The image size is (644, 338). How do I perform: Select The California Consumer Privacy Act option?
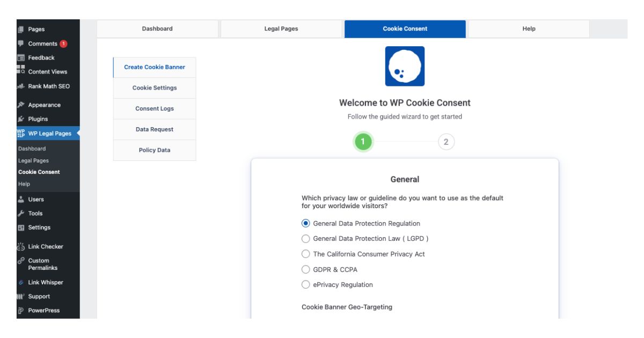coord(306,254)
